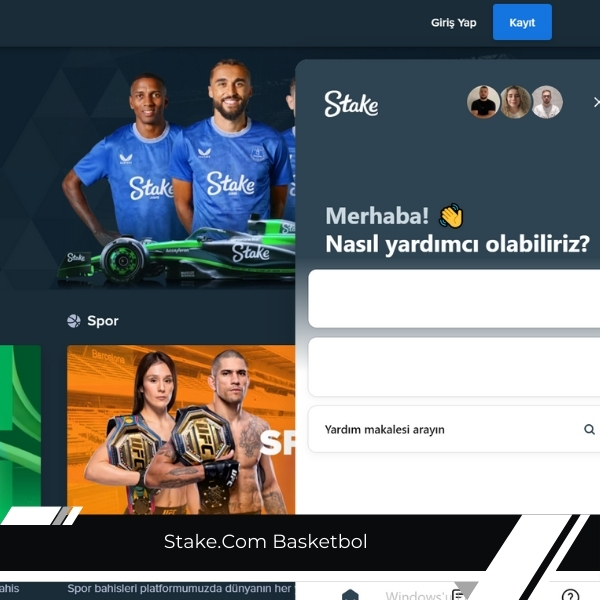Screen dimensions: 600x600
Task: Switch to the help question-mark tab
Action: pos(570,595)
